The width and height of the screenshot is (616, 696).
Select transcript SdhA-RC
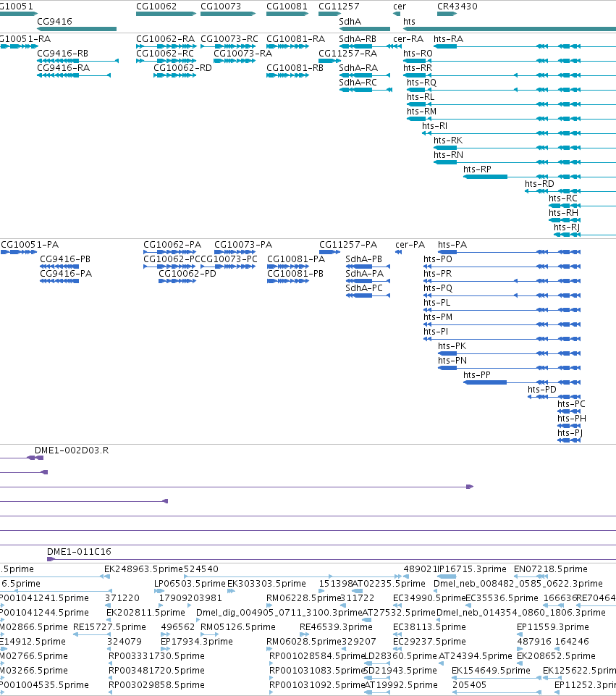click(x=358, y=82)
